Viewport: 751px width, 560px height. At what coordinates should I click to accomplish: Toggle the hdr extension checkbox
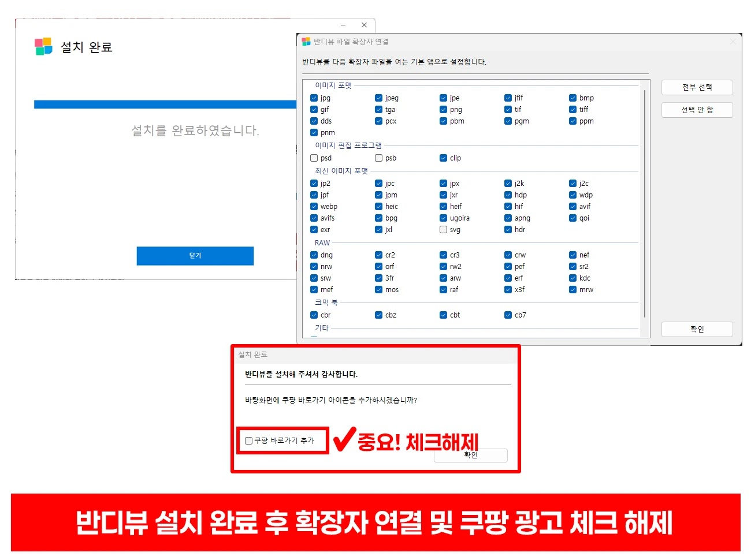coord(508,230)
